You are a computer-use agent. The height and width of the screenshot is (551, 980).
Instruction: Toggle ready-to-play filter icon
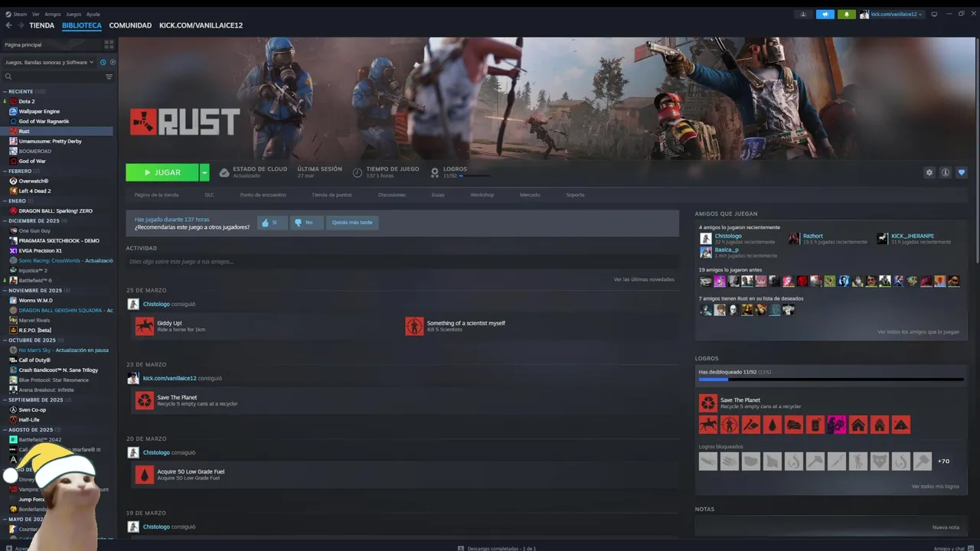tap(113, 62)
